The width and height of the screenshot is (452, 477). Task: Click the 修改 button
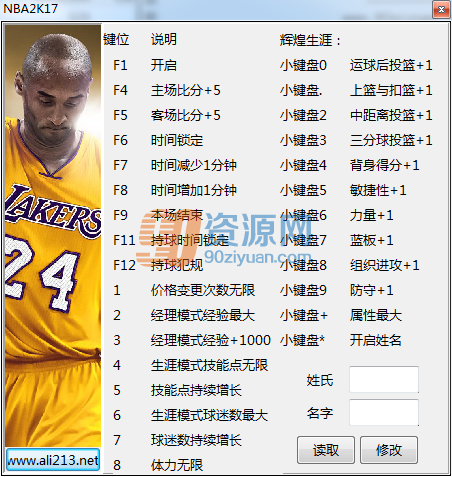[x=389, y=450]
